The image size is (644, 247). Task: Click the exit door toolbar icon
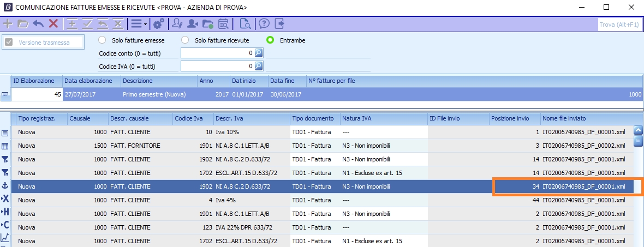pos(279,24)
